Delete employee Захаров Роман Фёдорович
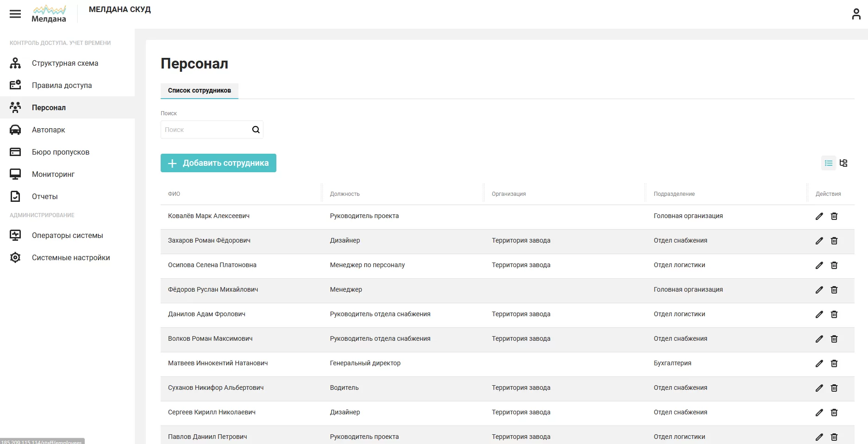 [834, 241]
